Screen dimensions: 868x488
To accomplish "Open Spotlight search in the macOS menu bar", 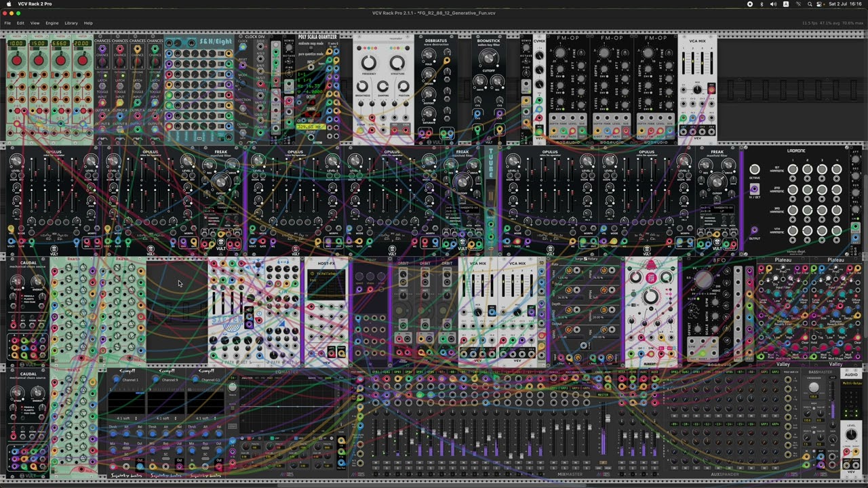I will pyautogui.click(x=810, y=4).
